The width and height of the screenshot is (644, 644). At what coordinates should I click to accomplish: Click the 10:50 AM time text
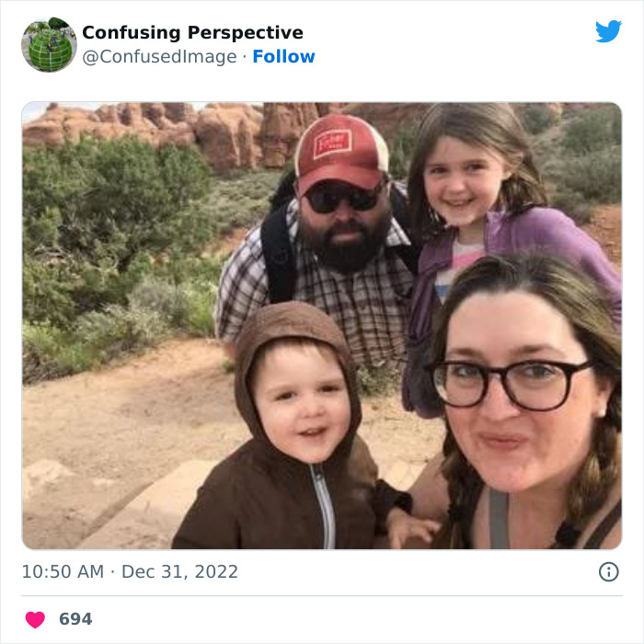tap(63, 571)
